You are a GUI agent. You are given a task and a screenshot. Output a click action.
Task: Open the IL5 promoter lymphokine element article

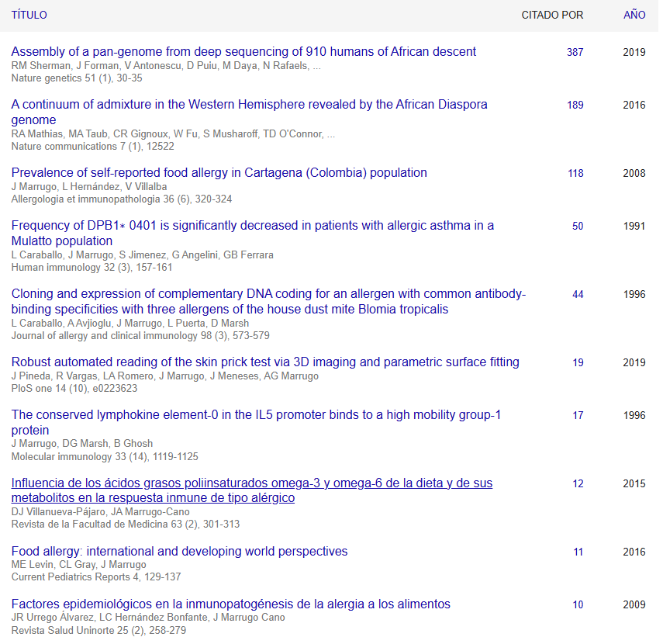tap(256, 415)
